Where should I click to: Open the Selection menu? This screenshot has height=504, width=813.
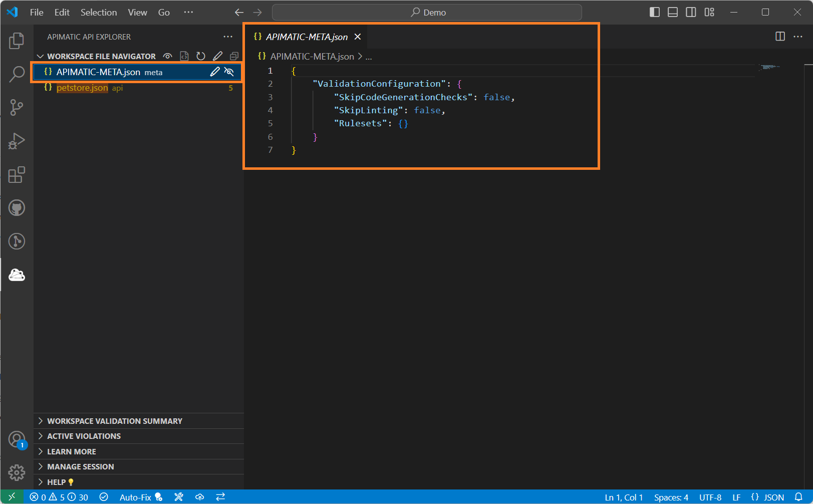[99, 13]
